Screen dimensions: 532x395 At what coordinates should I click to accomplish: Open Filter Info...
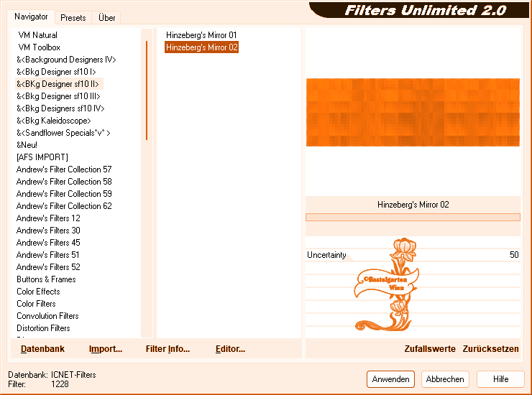[x=168, y=349]
